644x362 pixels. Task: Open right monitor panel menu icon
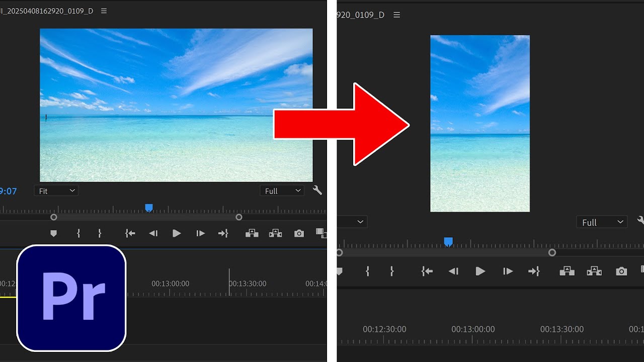(396, 15)
